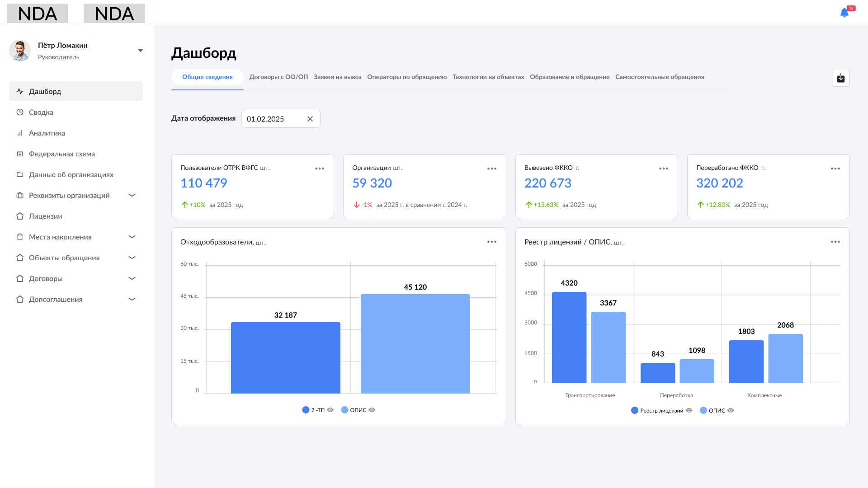This screenshot has height=488, width=868.
Task: Open the Пётр Ломакин profile dropdown arrow
Action: 141,51
